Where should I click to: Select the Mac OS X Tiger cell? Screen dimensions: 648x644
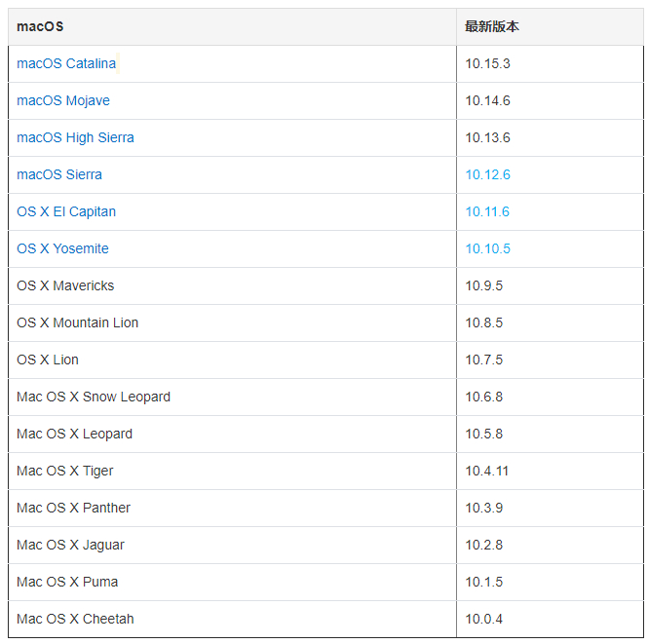point(232,471)
